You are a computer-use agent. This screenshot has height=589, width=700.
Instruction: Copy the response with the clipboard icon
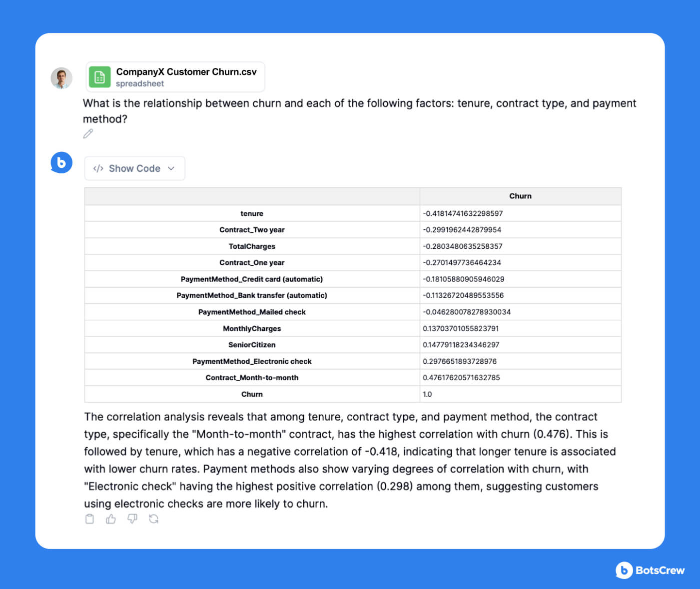click(x=89, y=519)
